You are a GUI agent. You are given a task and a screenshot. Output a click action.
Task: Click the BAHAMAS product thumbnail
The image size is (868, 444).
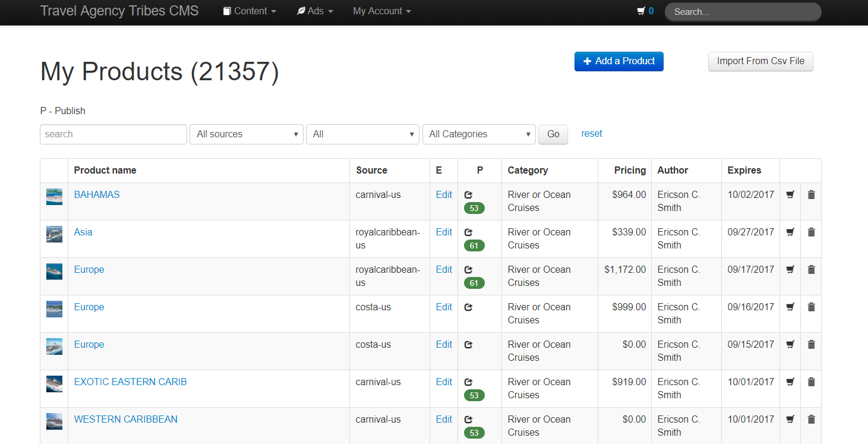pos(54,197)
